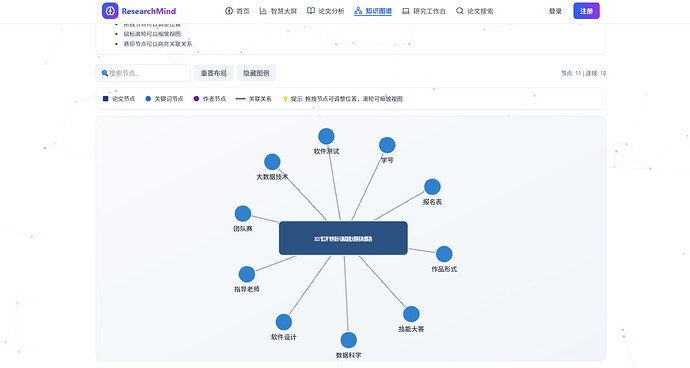Go to 论文搜索 paper search page
The height and width of the screenshot is (368, 690).
[474, 11]
